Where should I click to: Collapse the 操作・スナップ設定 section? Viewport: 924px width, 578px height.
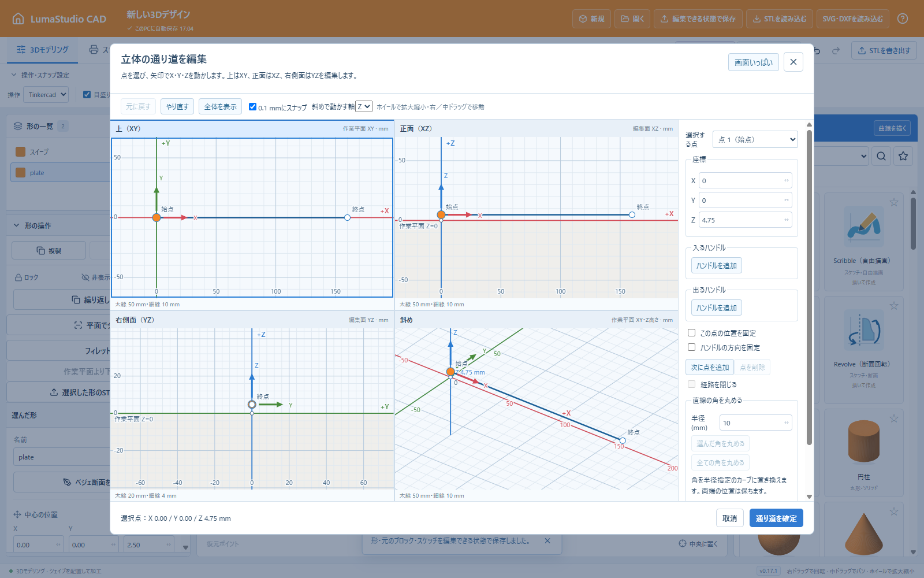40,75
